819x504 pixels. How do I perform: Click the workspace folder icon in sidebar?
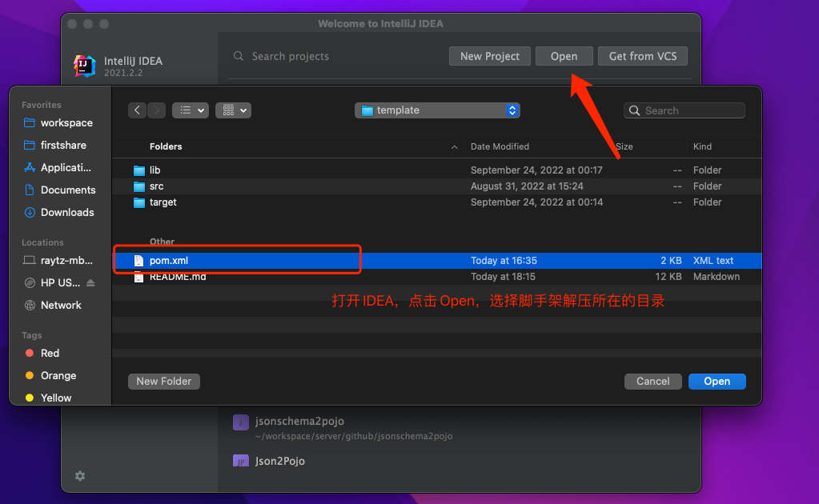[x=30, y=122]
